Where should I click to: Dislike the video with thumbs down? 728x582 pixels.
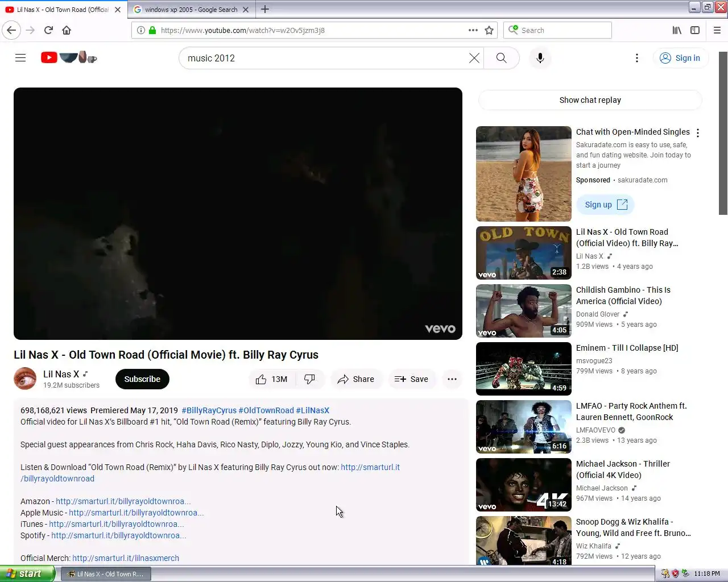(x=310, y=379)
